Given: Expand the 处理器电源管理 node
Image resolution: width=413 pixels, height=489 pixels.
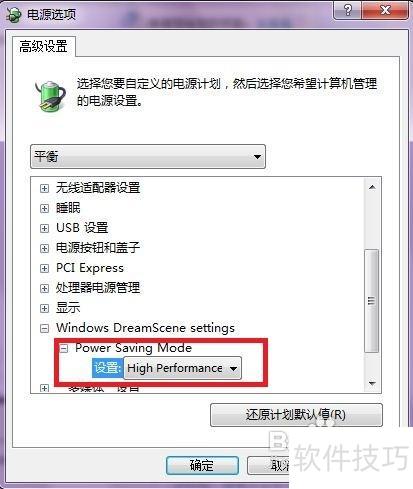Looking at the screenshot, I should (44, 288).
